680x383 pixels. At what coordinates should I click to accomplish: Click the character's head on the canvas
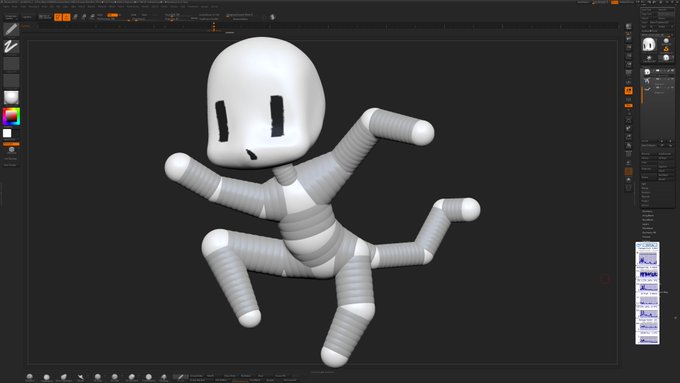265,102
